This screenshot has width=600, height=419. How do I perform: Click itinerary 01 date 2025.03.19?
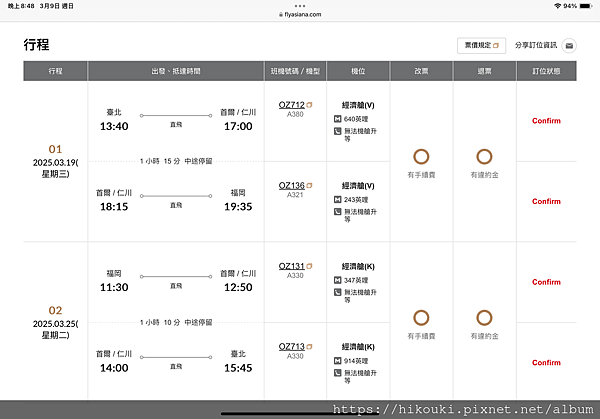point(55,168)
